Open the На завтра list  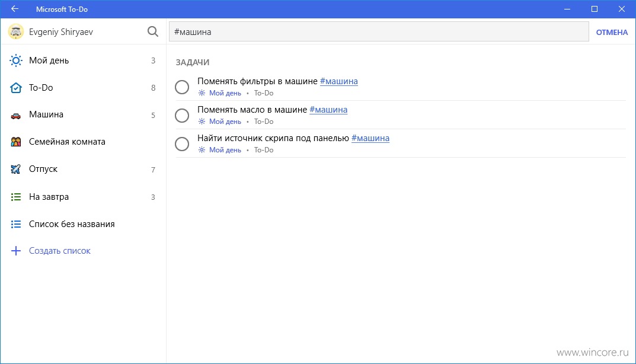click(83, 197)
